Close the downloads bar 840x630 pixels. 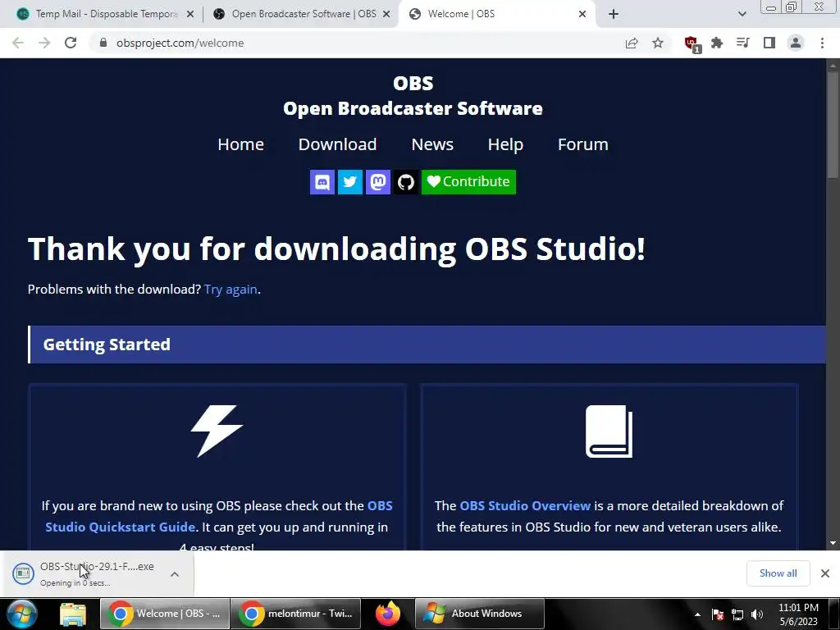tap(825, 573)
